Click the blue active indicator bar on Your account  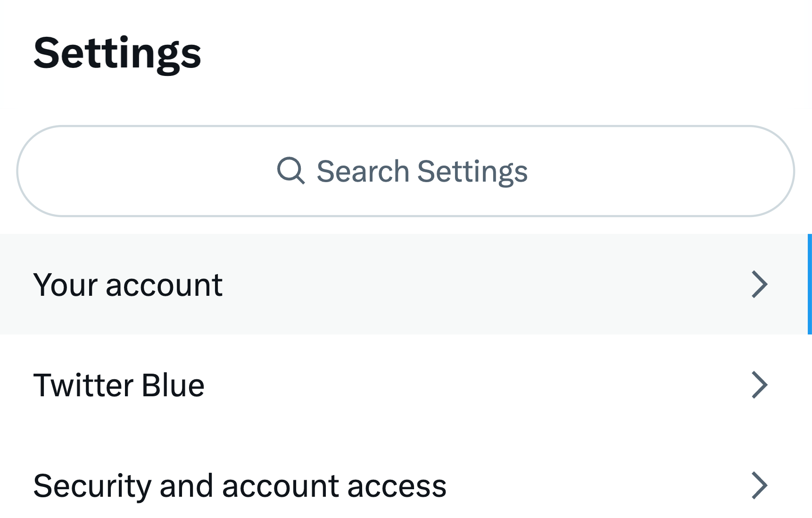pyautogui.click(x=810, y=284)
